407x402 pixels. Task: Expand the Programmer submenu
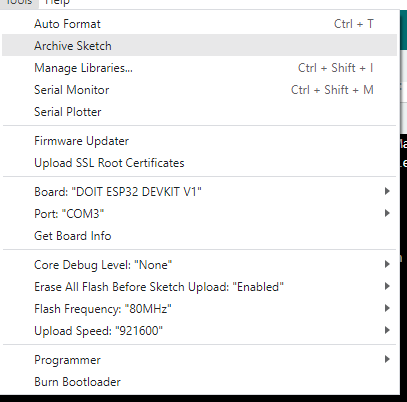(199, 360)
